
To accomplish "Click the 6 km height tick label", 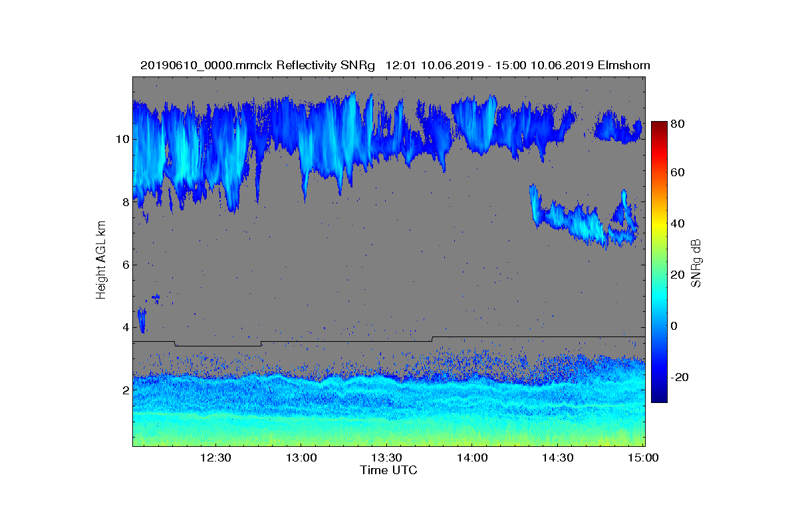I will [124, 265].
